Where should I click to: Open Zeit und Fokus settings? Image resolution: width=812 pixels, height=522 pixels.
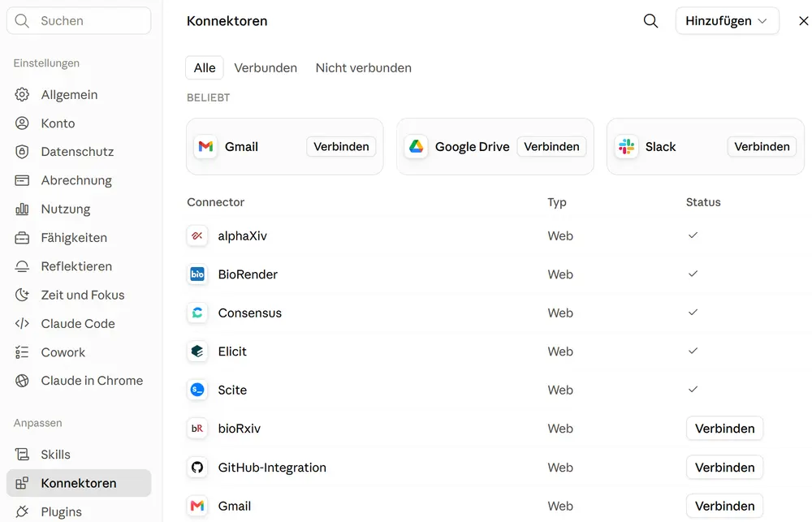tap(79, 296)
